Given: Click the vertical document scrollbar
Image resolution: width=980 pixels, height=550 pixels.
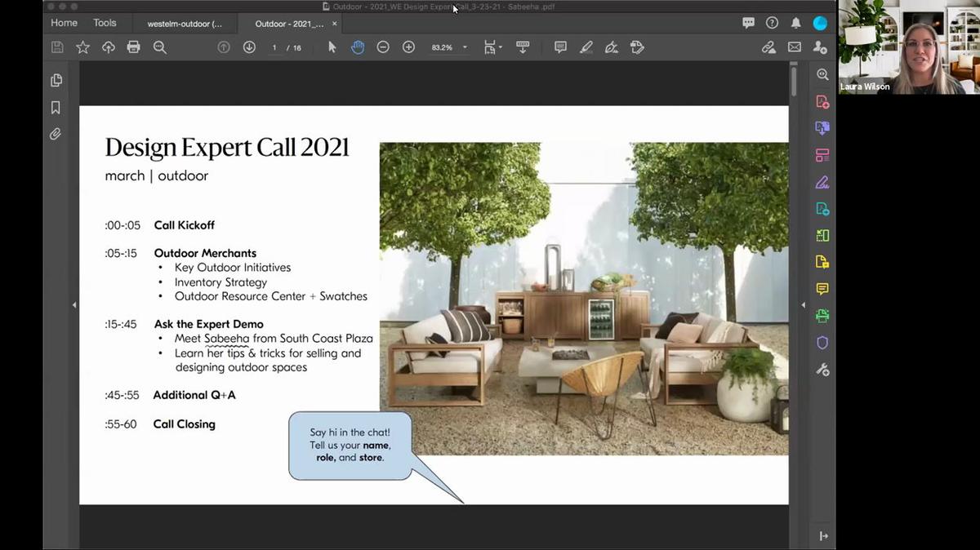Looking at the screenshot, I should (794, 82).
